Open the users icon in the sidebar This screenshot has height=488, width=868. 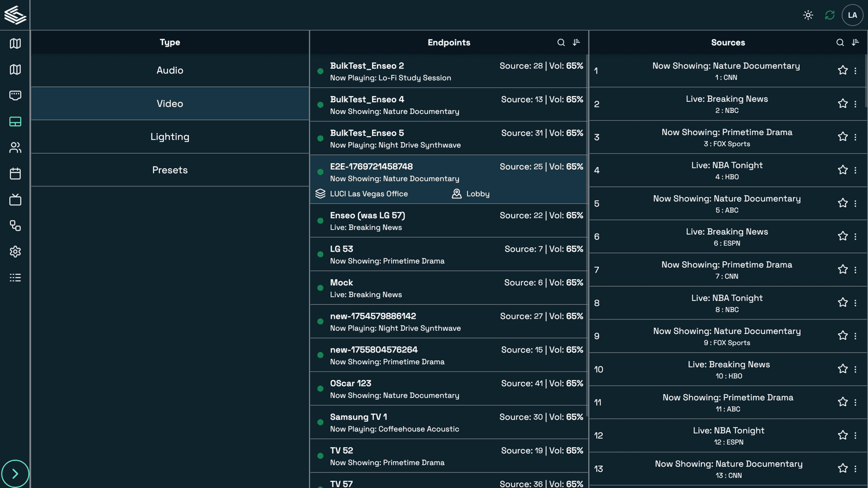15,147
